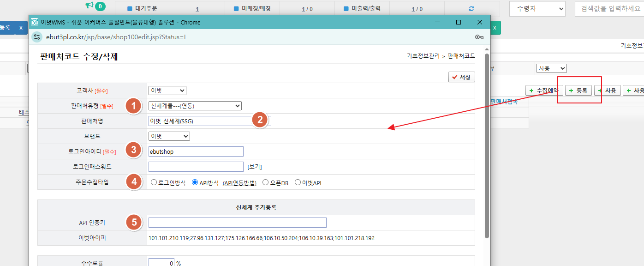Open the 수령자 search type dropdown
This screenshot has width=644, height=266.
[x=537, y=9]
